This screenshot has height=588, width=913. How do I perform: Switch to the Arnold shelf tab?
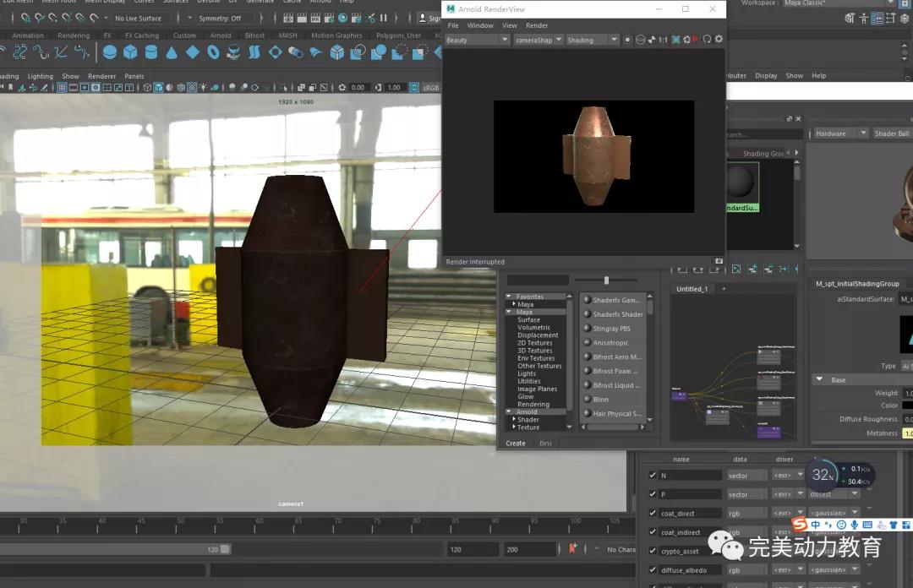(221, 35)
